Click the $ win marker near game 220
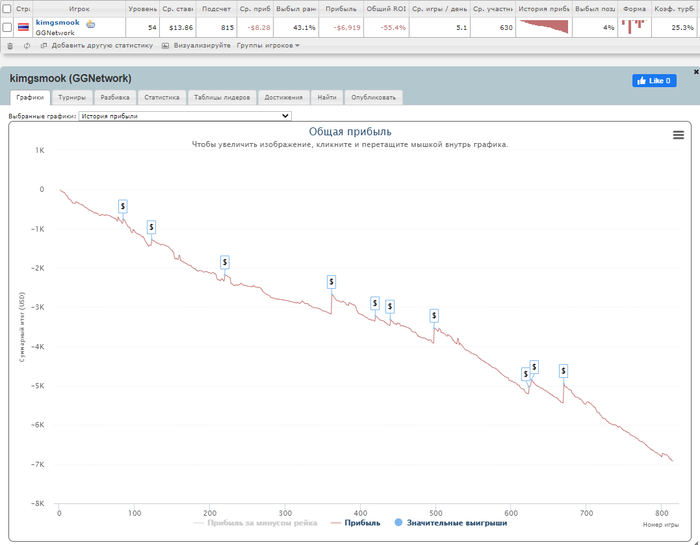Viewport: 700px width, 545px height. click(225, 262)
